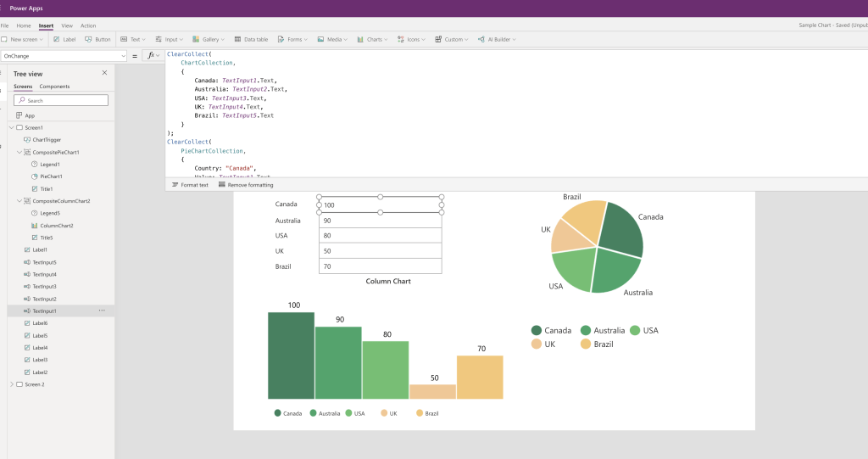Open the View menu

point(67,25)
